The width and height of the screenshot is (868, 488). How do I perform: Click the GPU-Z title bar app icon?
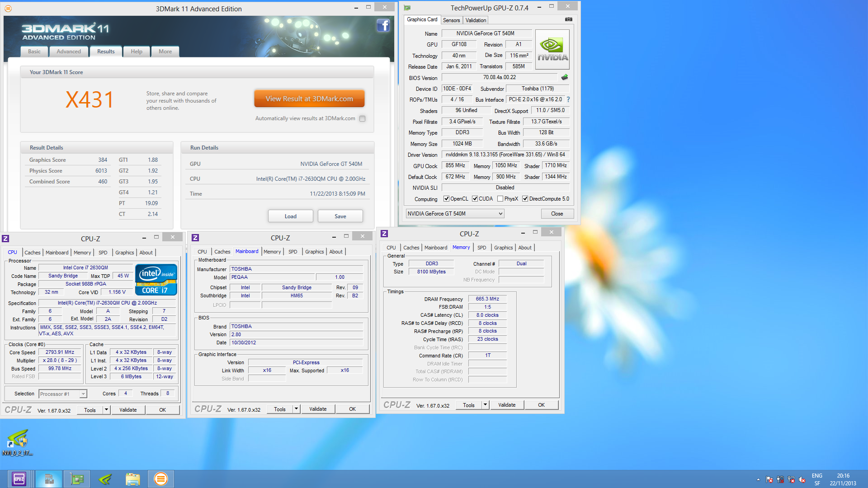[x=407, y=8]
